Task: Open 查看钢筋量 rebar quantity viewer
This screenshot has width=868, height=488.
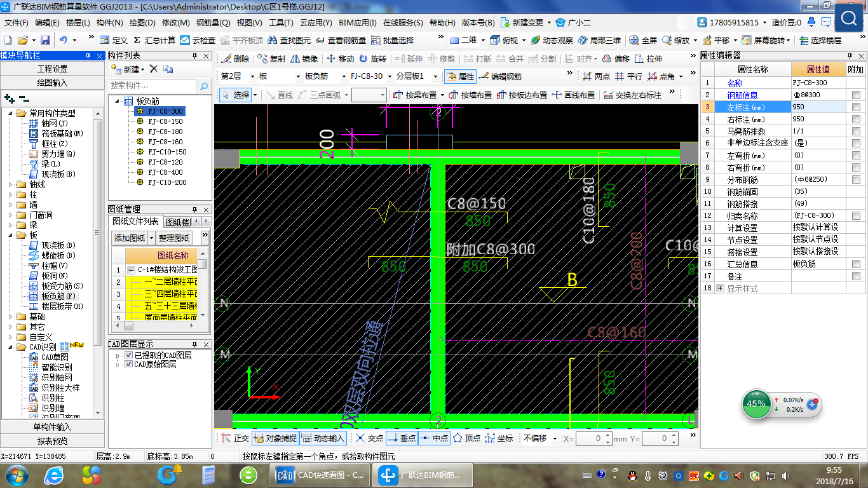Action: [340, 40]
